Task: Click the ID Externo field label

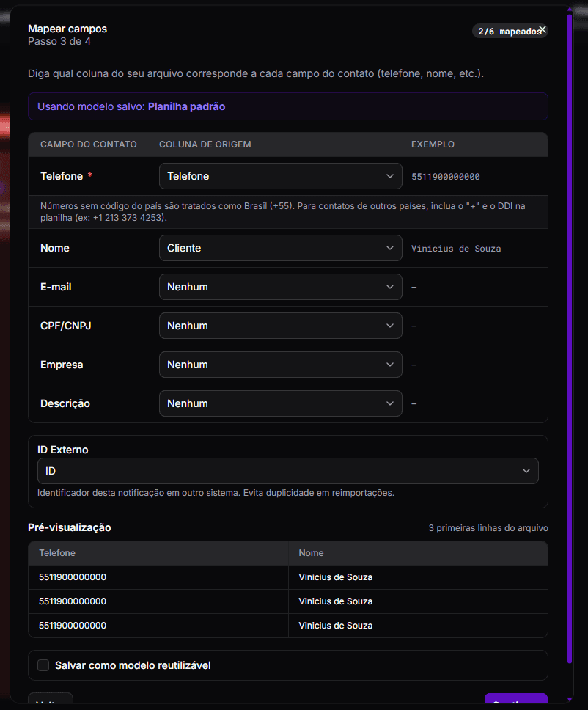Action: pos(62,450)
